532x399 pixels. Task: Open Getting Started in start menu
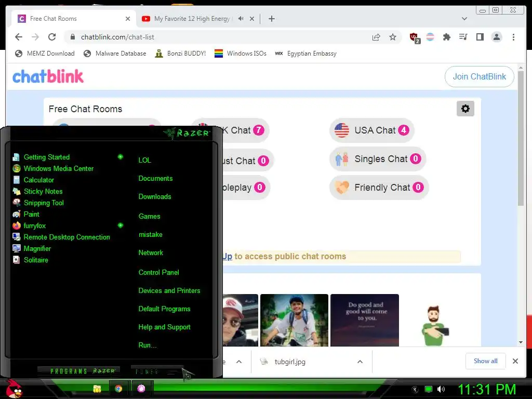point(46,157)
